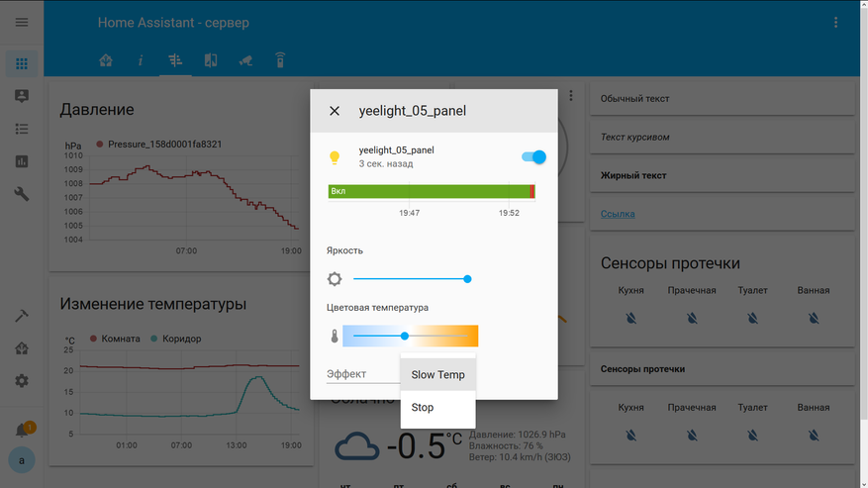Click the yellow light bulb icon
The height and width of the screenshot is (488, 868).
(335, 157)
